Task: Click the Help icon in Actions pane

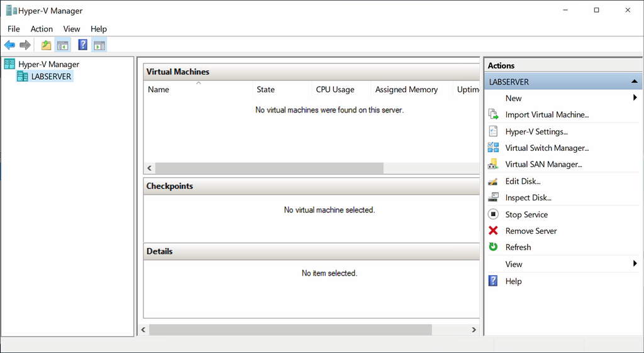Action: 493,281
